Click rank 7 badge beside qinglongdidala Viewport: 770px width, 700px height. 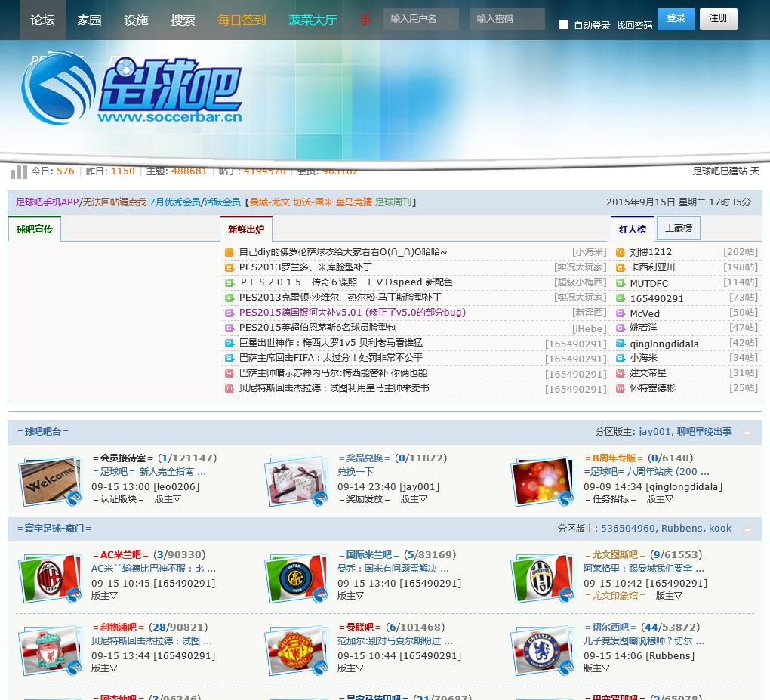coord(621,344)
